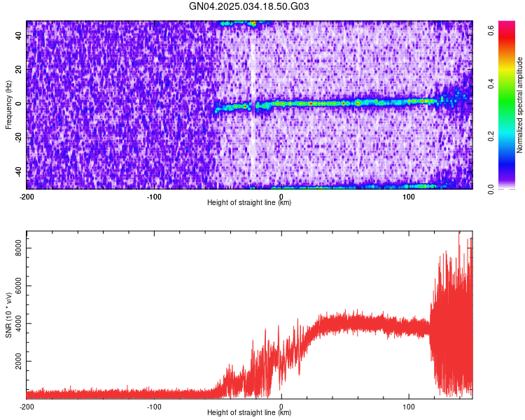Click the 40 tick on the frequency axis
525x420 pixels.
point(18,35)
